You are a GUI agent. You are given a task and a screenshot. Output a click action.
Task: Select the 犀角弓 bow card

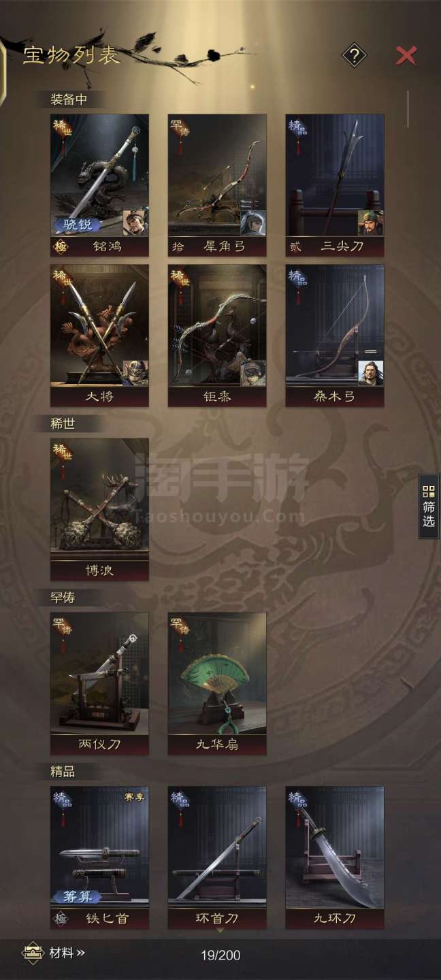coord(217,185)
